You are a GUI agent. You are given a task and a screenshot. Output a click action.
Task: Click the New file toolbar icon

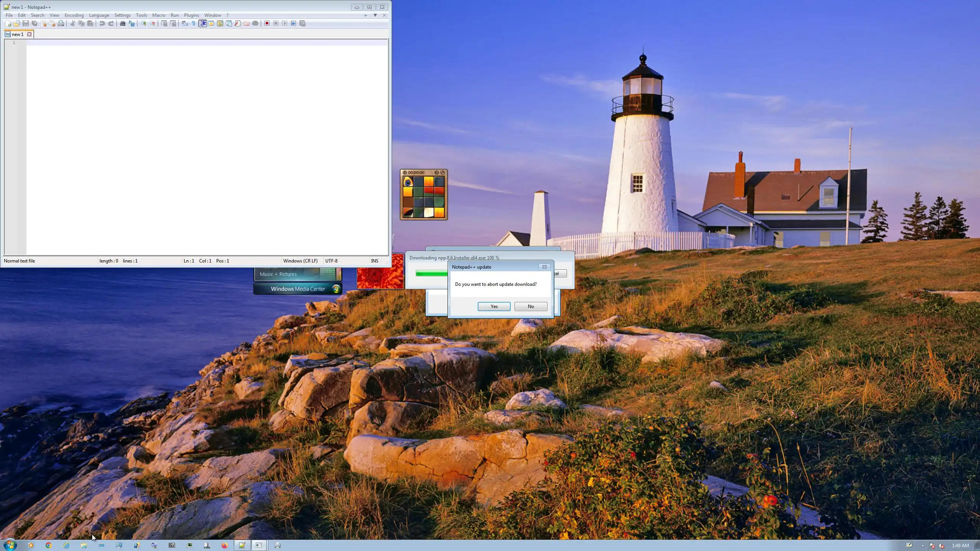tap(8, 23)
